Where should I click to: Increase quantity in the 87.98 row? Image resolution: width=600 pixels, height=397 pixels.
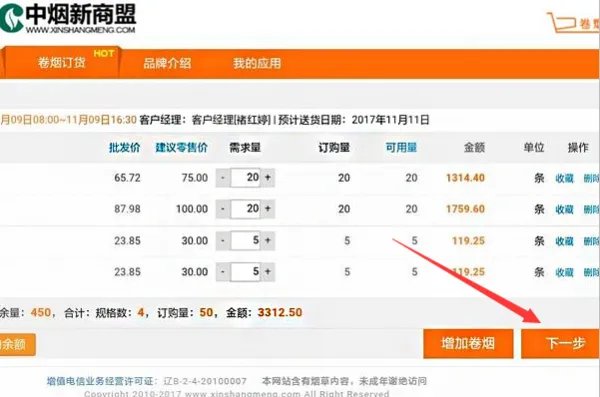point(268,209)
